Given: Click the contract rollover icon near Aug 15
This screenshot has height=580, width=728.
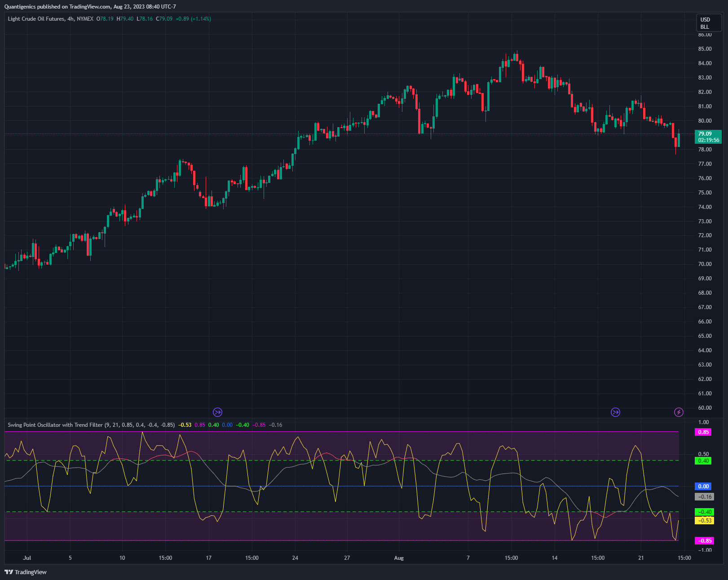Looking at the screenshot, I should point(615,412).
